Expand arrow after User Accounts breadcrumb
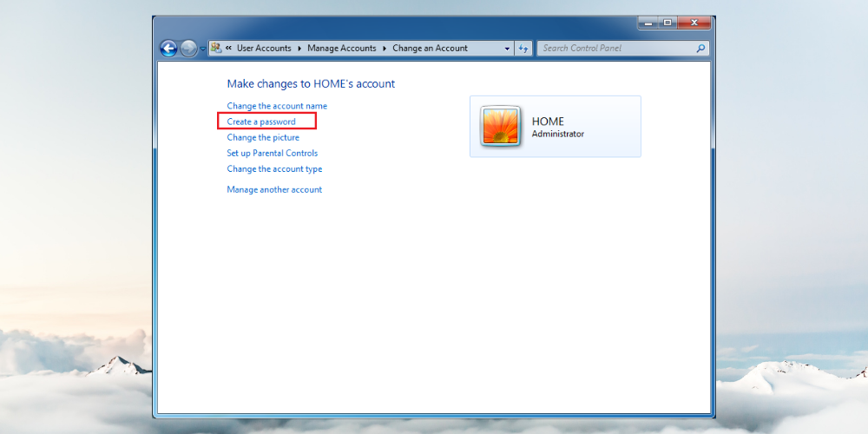Viewport: 868px width, 434px height. tap(299, 48)
